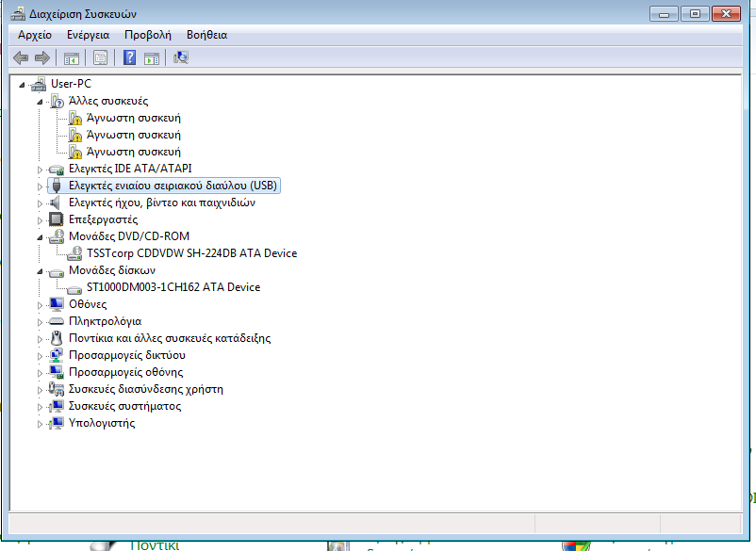Screen dimensions: 756x551
Task: Open the Βοήθεια menu
Action: (x=206, y=35)
